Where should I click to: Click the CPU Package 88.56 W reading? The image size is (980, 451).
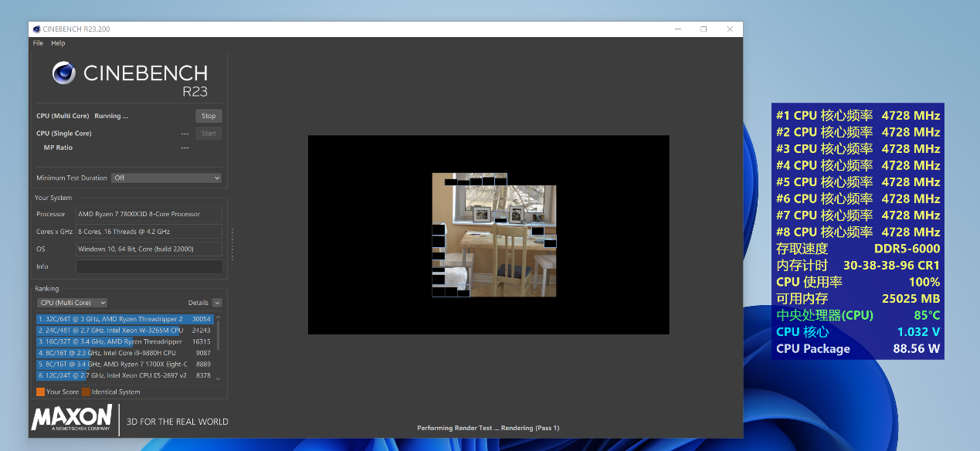tap(858, 348)
